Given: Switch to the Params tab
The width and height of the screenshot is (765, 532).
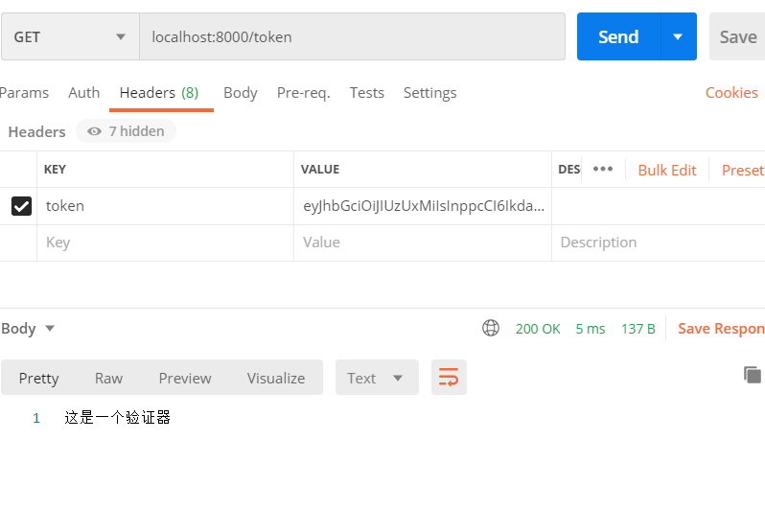Looking at the screenshot, I should pyautogui.click(x=24, y=93).
